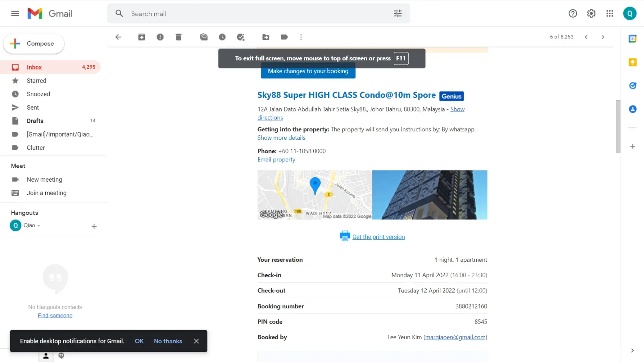644x362 pixels.
Task: Open the More actions three-dot menu
Action: pos(301,37)
